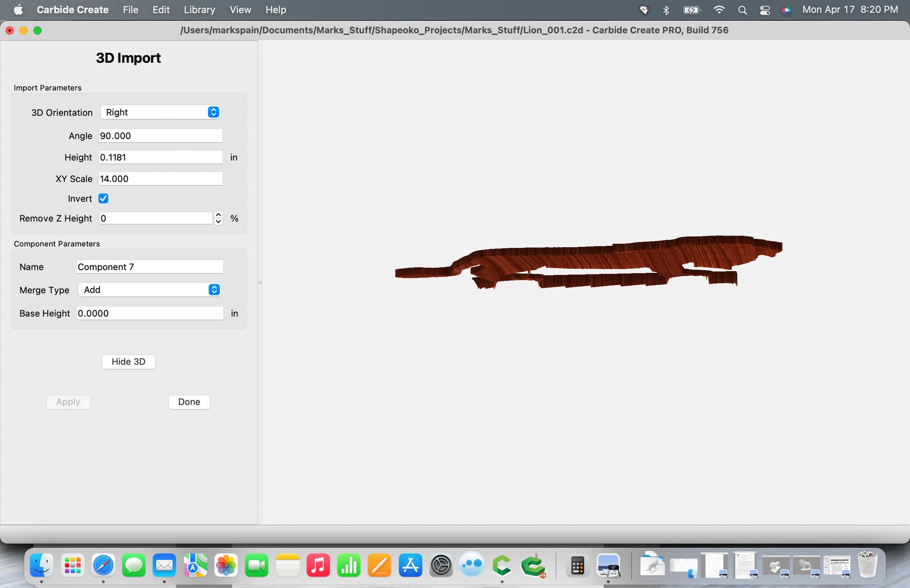Open FaceTime from the Dock
This screenshot has width=910, height=588.
256,565
